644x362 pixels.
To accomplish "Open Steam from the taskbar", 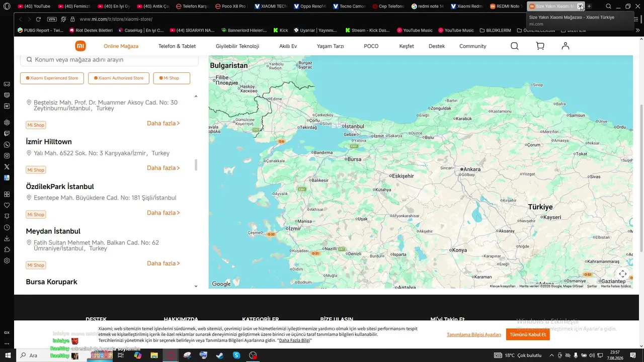I will point(220,355).
